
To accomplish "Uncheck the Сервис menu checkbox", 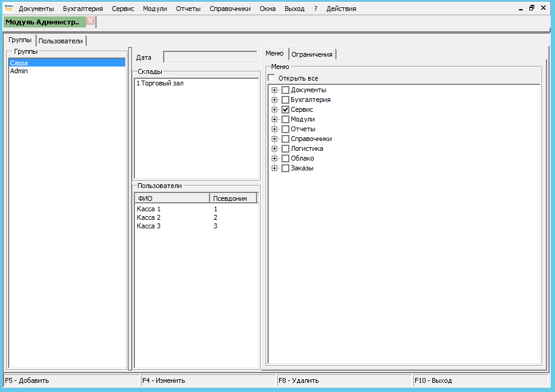I will [285, 109].
